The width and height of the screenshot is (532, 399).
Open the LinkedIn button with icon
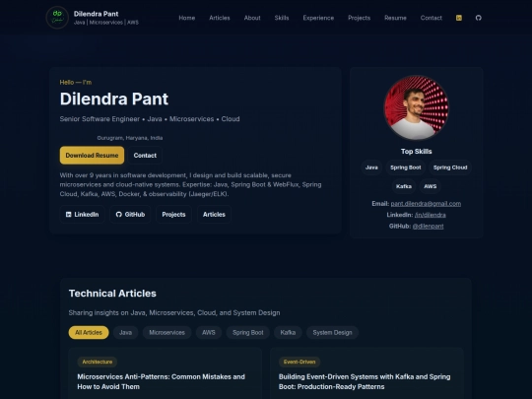(82, 215)
